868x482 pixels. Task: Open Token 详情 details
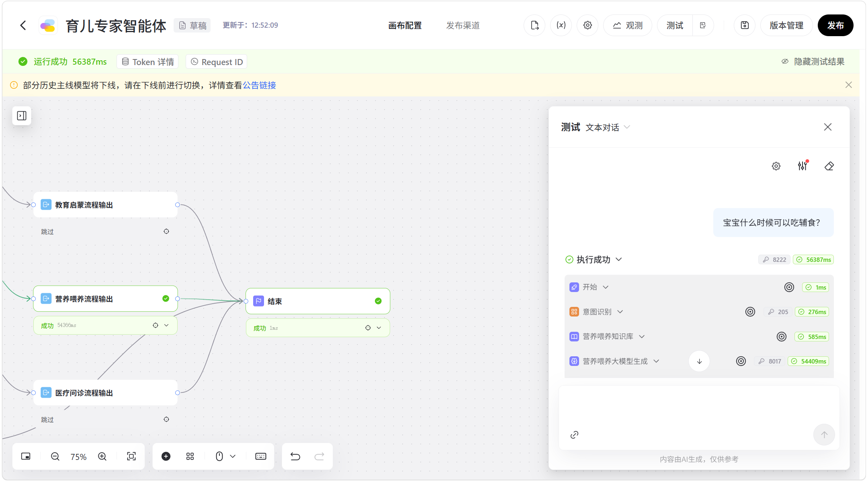pos(148,62)
